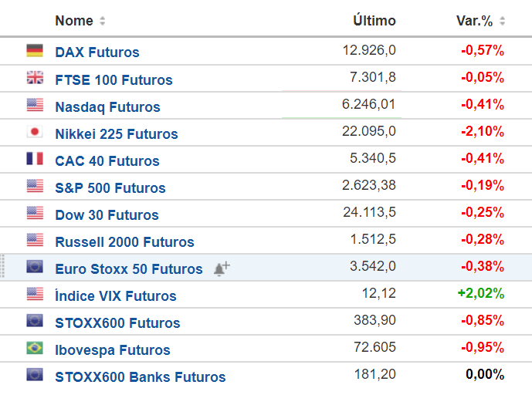Image resolution: width=532 pixels, height=395 pixels.
Task: Grab the drag handle on Euro Stoxx row
Action: tap(2, 266)
